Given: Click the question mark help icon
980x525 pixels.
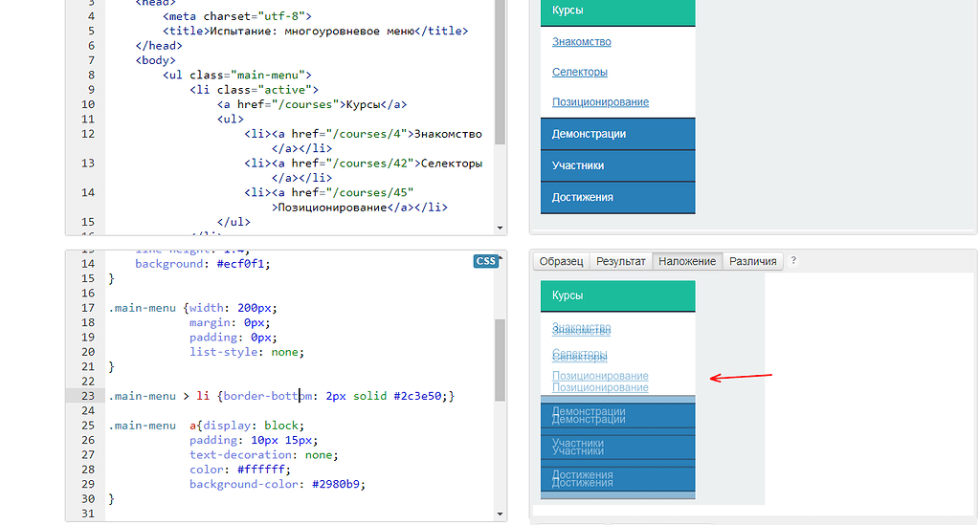Looking at the screenshot, I should pos(793,261).
